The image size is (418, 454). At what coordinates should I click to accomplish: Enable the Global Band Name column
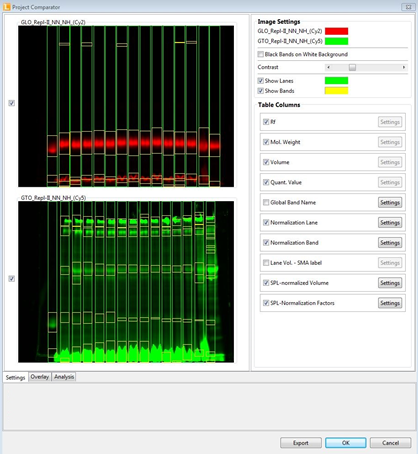266,202
